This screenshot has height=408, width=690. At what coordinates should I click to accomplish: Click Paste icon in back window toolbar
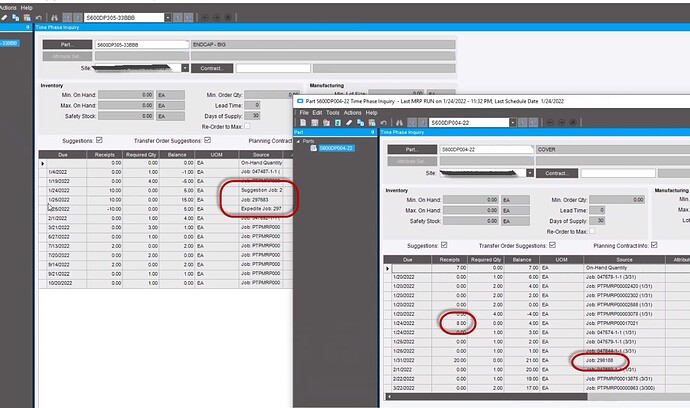27,18
